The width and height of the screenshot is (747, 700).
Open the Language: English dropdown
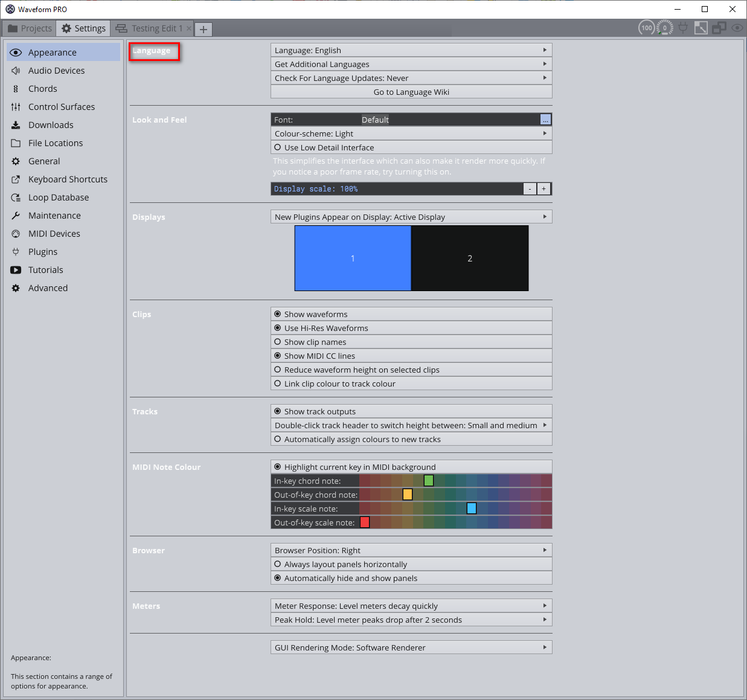coord(411,50)
